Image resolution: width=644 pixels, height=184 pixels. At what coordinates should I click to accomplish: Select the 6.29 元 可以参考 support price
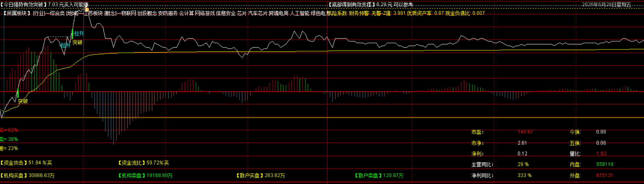coord(395,5)
